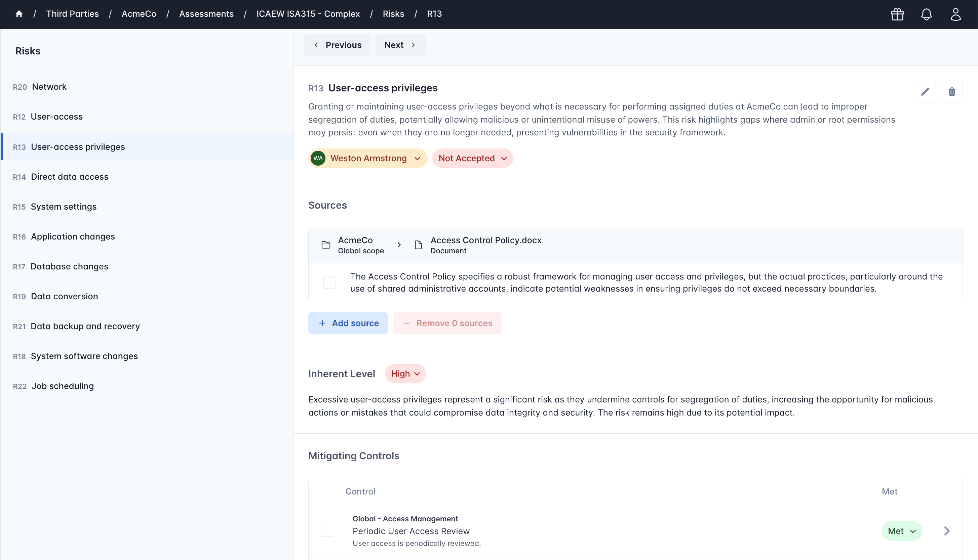
Task: Select R14 Direct data access risk
Action: pos(69,177)
